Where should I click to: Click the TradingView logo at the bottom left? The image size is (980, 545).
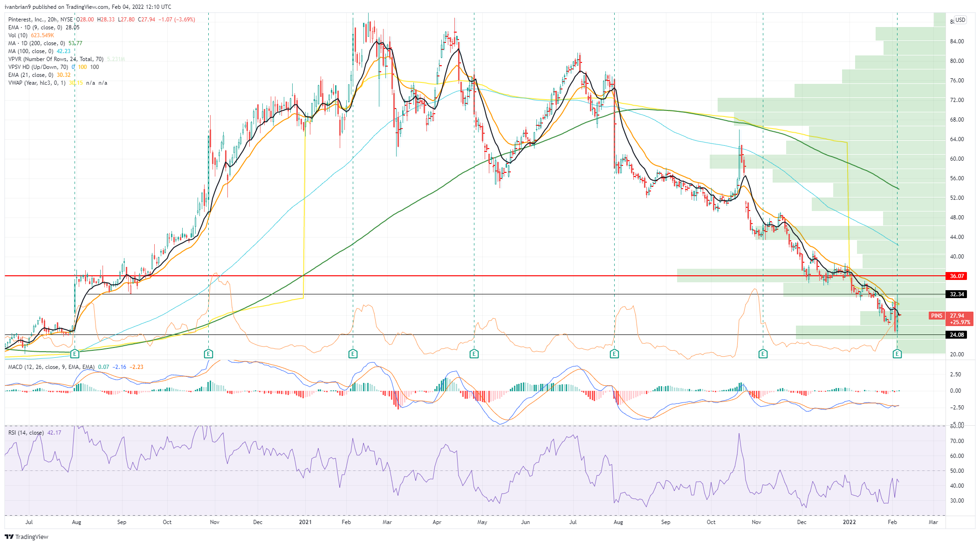pos(27,537)
